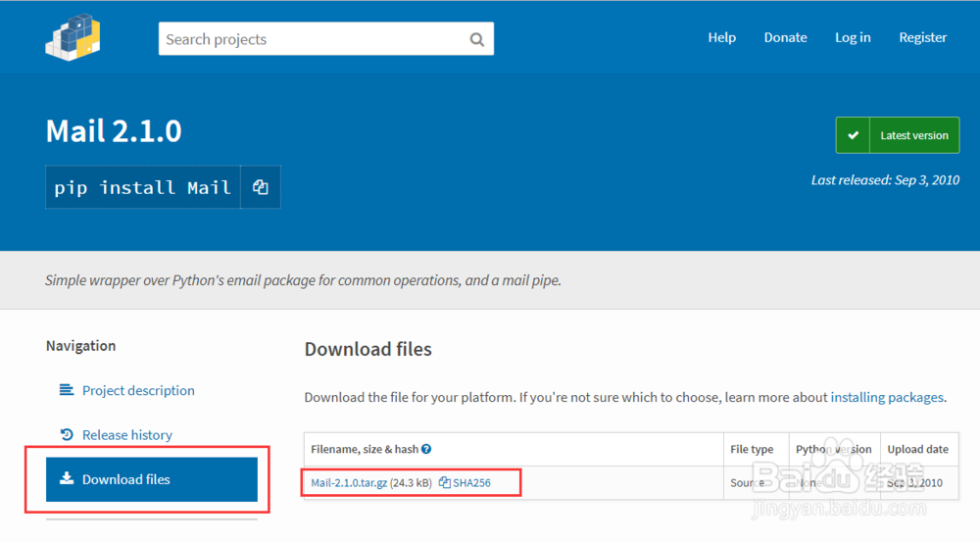Click the Latest version checkmark icon
The width and height of the screenshot is (980, 542).
(x=854, y=135)
